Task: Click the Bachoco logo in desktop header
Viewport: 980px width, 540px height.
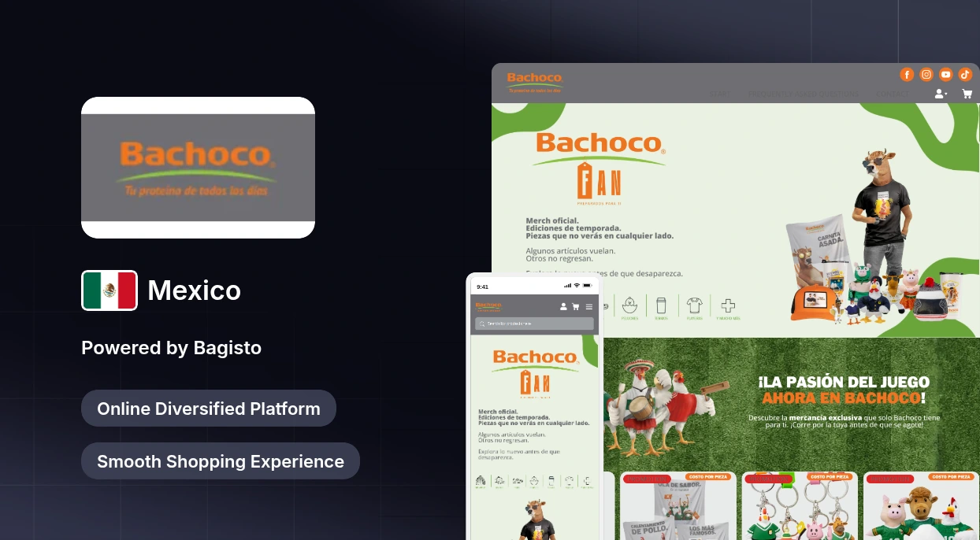Action: 535,81
